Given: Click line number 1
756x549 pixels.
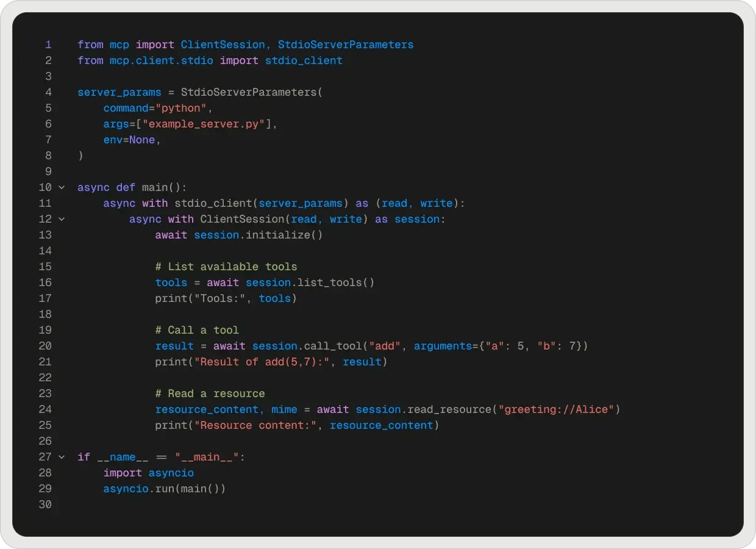Looking at the screenshot, I should (x=48, y=45).
